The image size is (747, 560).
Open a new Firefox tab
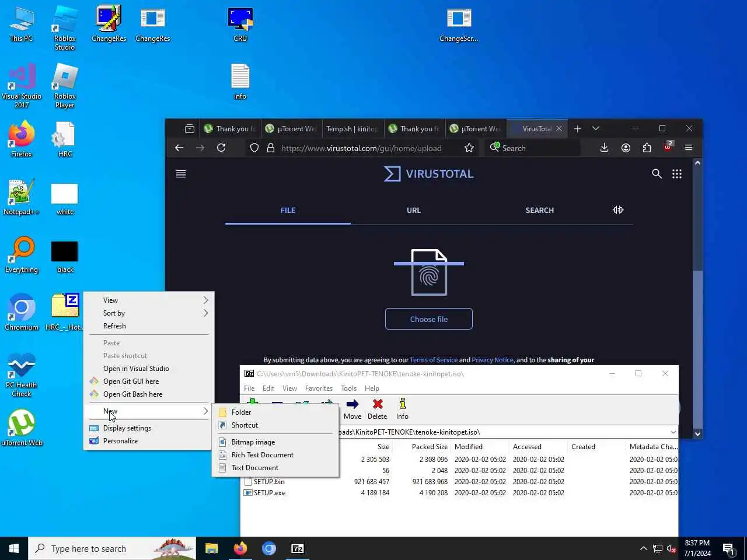point(578,128)
